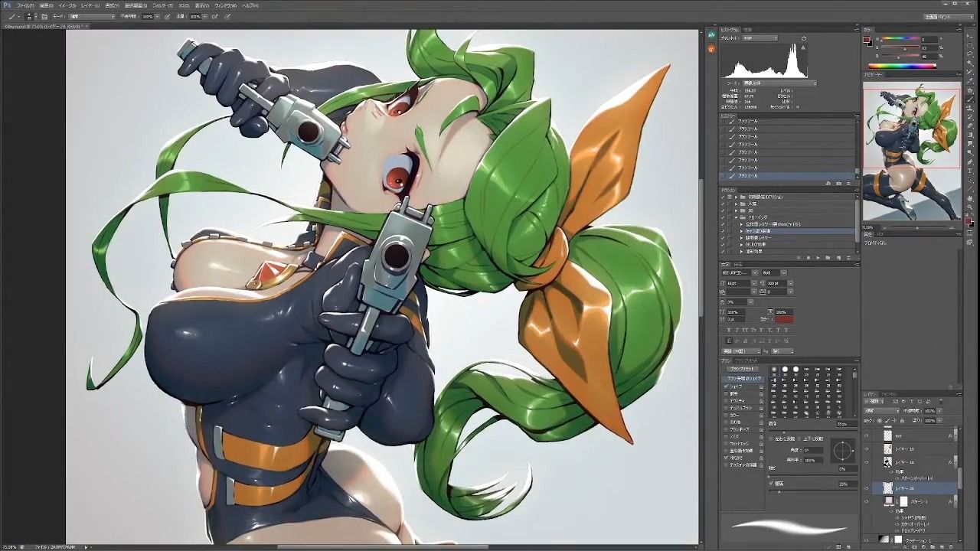
Task: Open the histogram source dropdown
Action: [x=780, y=83]
